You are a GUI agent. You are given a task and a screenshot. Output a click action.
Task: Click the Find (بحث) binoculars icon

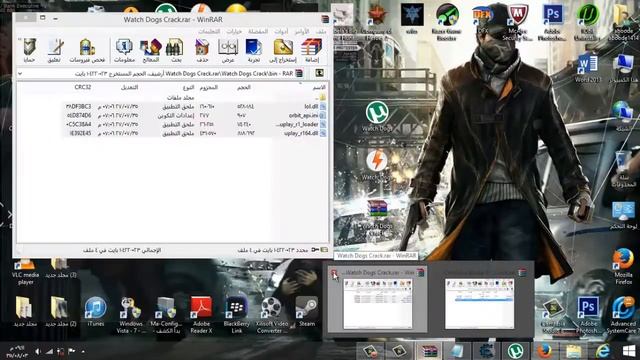pyautogui.click(x=175, y=51)
